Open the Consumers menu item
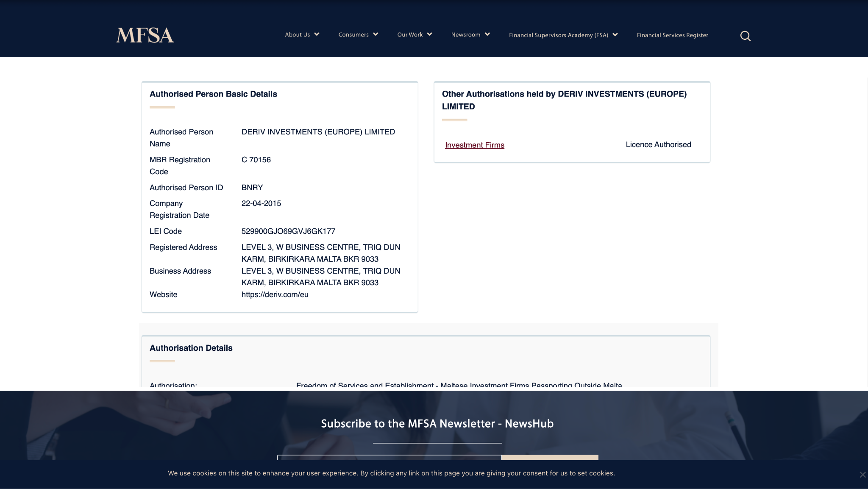Screen dimensions: 868x489 tap(353, 35)
